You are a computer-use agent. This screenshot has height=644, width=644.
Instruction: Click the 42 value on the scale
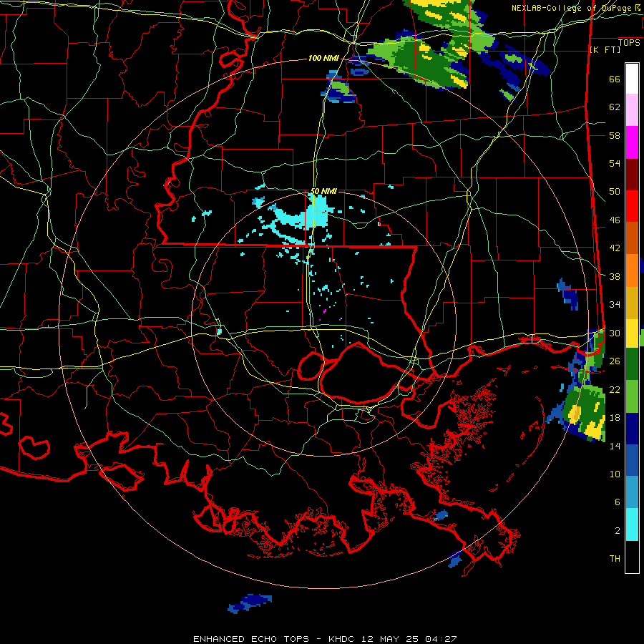pos(615,248)
